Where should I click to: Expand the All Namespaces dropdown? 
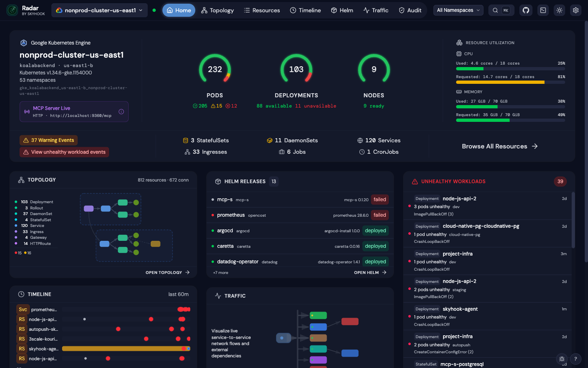point(458,10)
